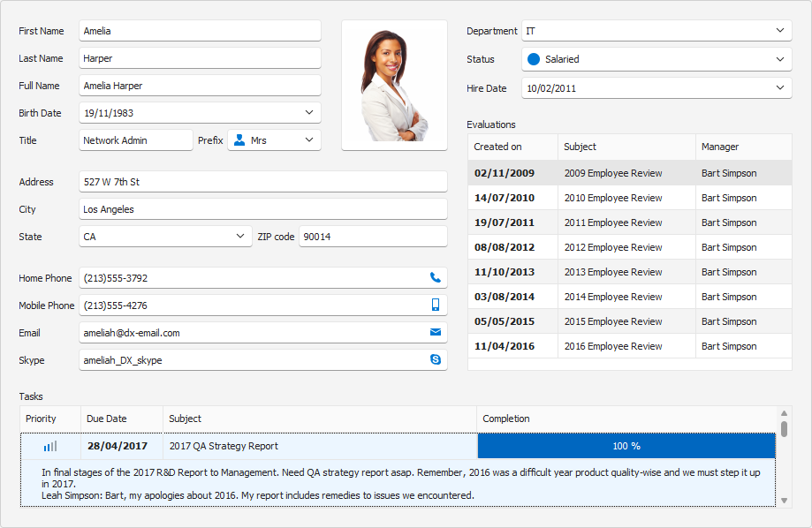Click the envelope icon in Email field
The height and width of the screenshot is (528, 812).
[435, 332]
